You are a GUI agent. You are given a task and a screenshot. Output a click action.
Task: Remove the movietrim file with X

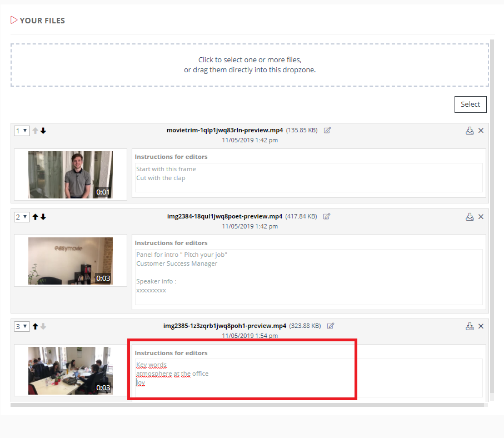481,131
